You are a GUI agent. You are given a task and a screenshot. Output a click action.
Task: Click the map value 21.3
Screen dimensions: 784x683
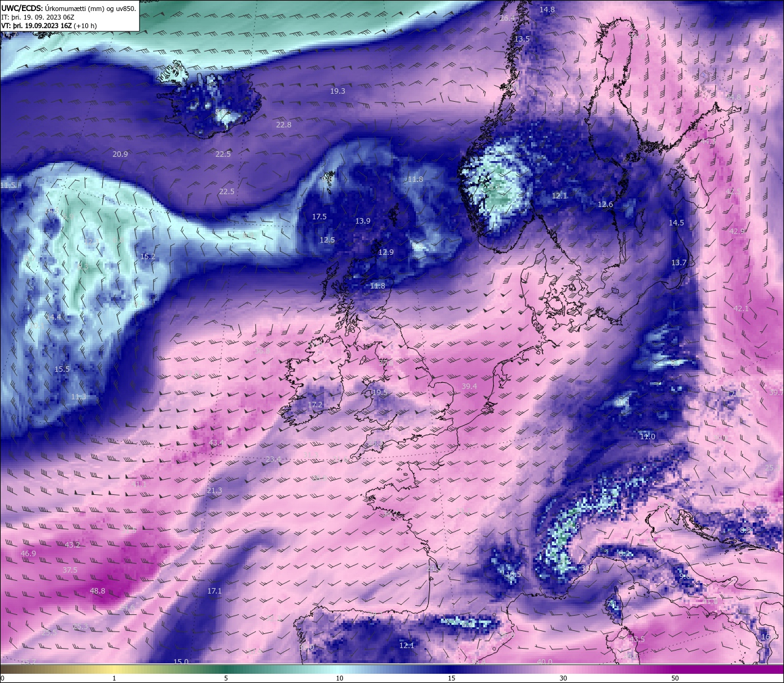click(214, 491)
